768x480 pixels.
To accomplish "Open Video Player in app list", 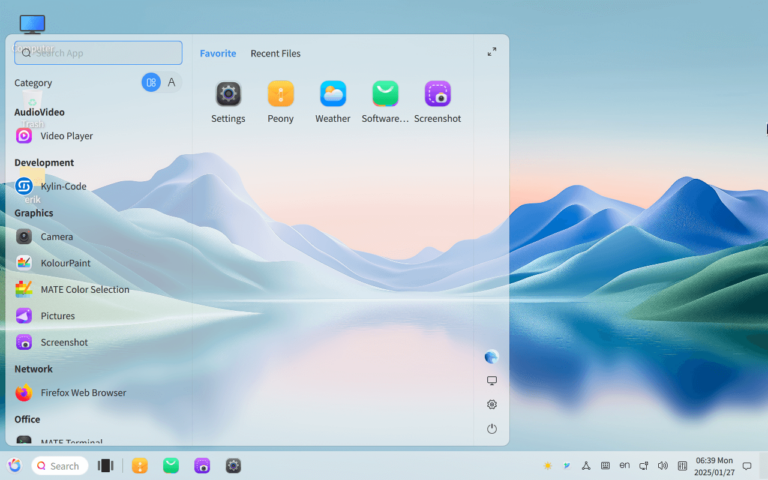I will (98, 136).
